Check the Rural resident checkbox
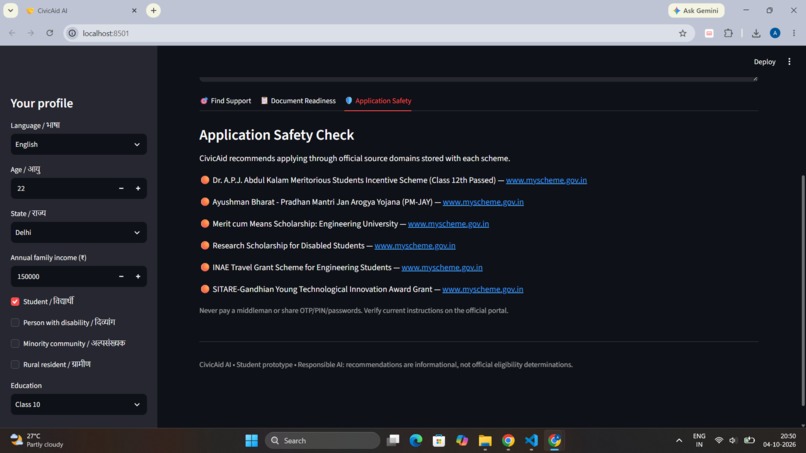This screenshot has height=453, width=806. click(15, 365)
